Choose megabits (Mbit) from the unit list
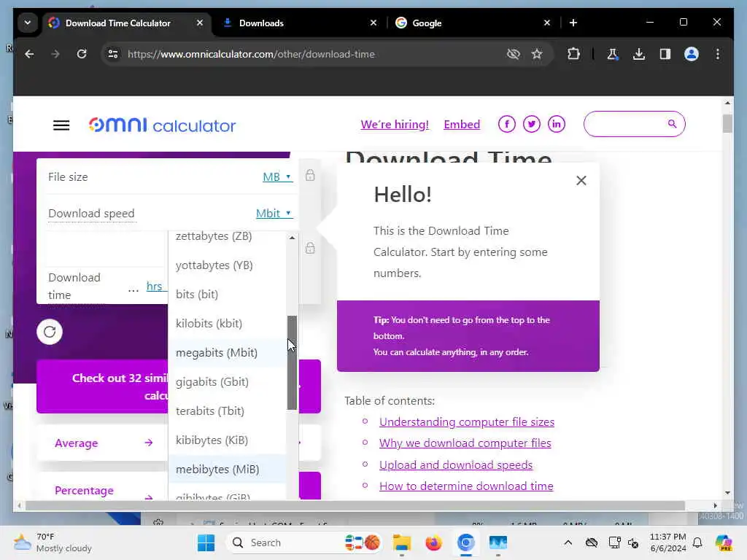 tap(228, 353)
